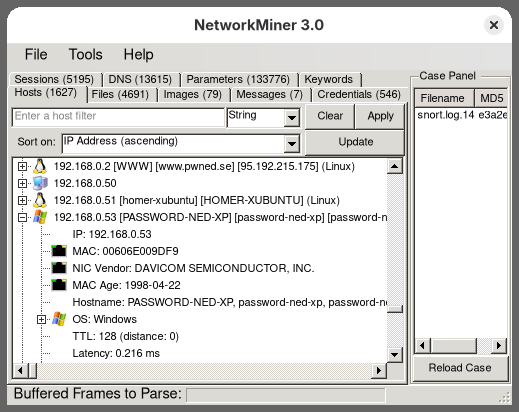
Task: Collapse the 192.168.0.53 PASSWORD-NED-XP node
Action: [x=22, y=217]
